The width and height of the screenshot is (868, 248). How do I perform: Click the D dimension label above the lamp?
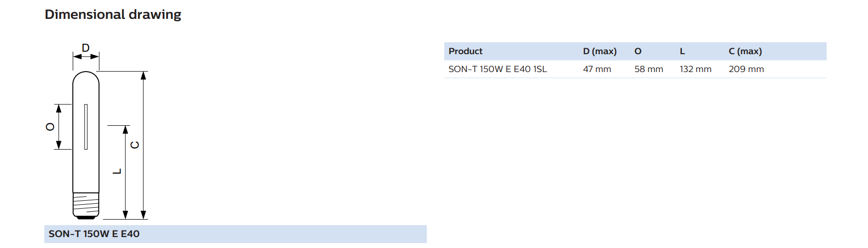(86, 48)
